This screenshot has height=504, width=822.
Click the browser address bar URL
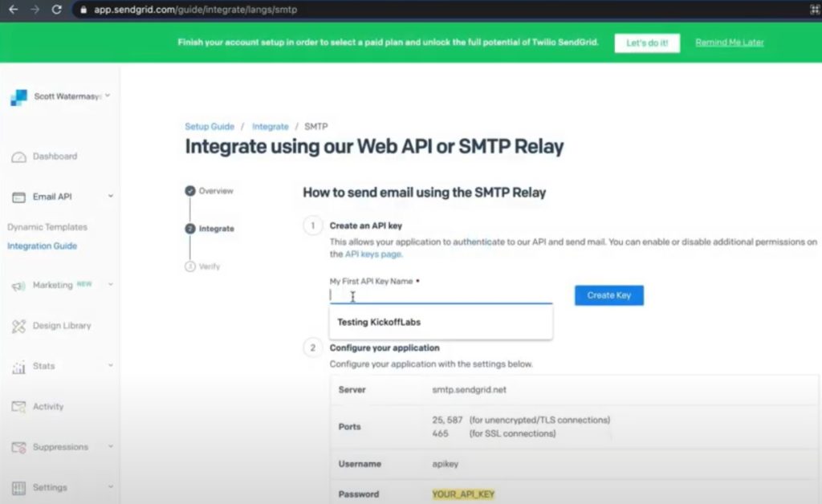195,10
